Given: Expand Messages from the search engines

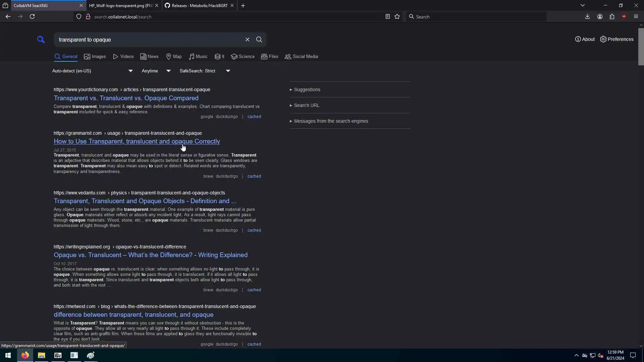Looking at the screenshot, I should click(x=331, y=121).
